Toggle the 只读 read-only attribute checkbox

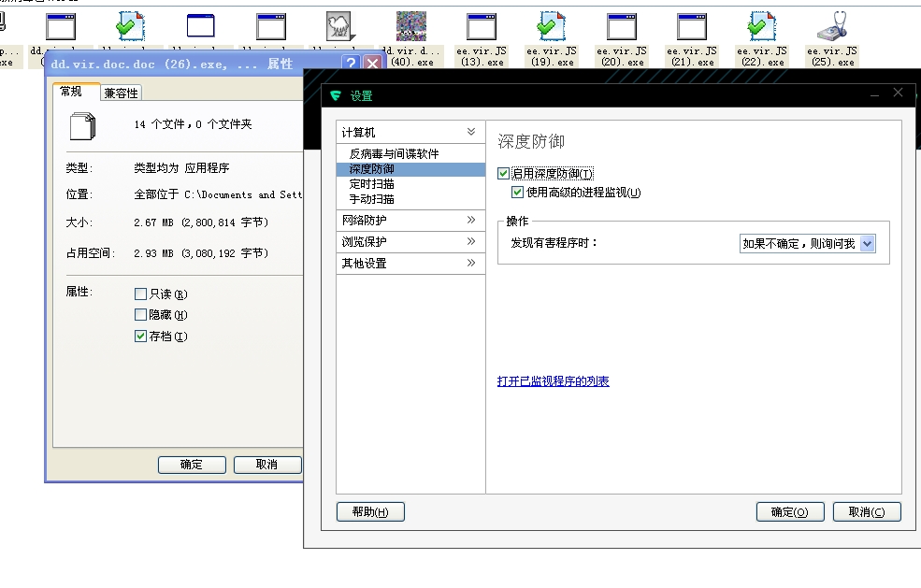pos(141,294)
